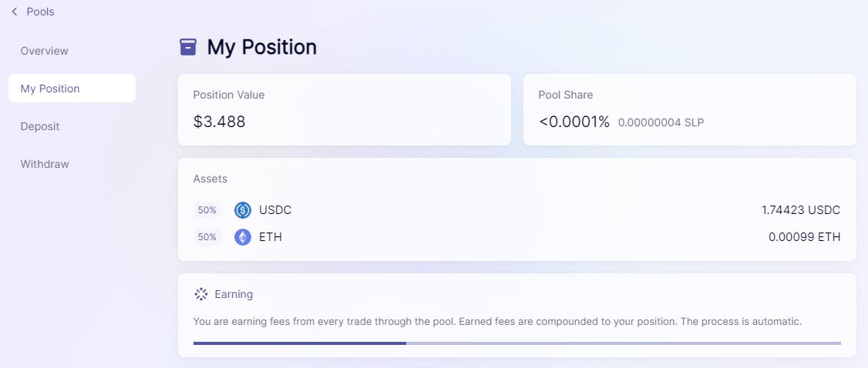Click the My Position page heading

point(262,48)
